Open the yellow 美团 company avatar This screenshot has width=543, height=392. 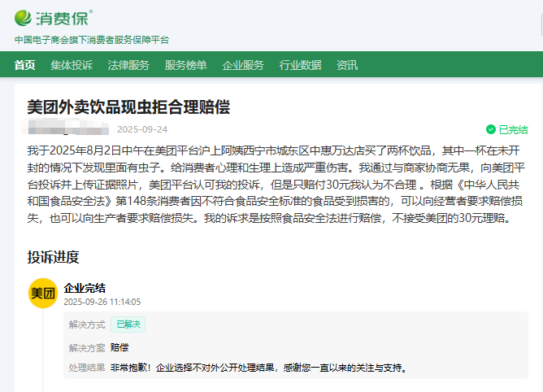[x=43, y=293]
